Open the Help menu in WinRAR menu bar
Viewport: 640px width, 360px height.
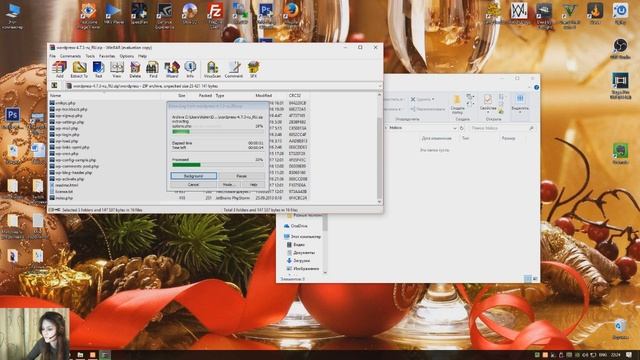point(142,56)
